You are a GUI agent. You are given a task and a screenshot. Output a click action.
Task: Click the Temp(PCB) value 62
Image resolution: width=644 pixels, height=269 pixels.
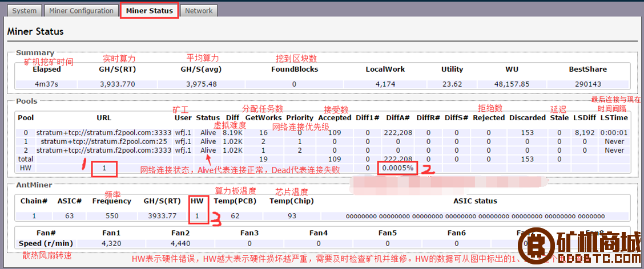point(235,215)
